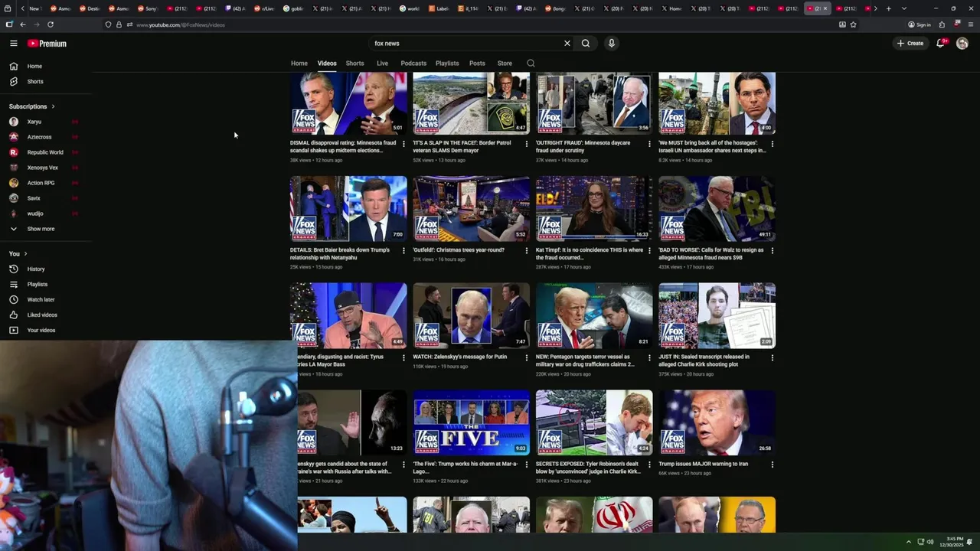
Task: Go back with the browser back arrow
Action: pyautogui.click(x=23, y=24)
